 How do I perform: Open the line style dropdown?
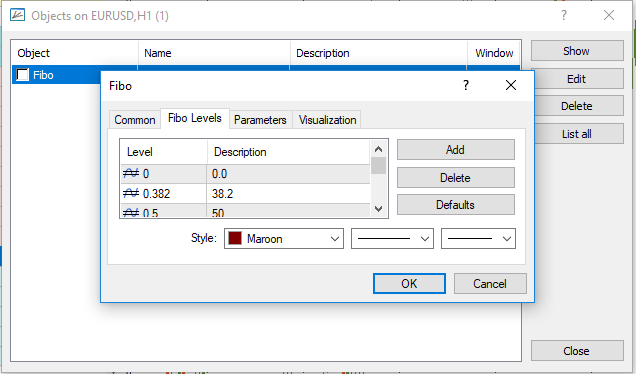(x=392, y=239)
